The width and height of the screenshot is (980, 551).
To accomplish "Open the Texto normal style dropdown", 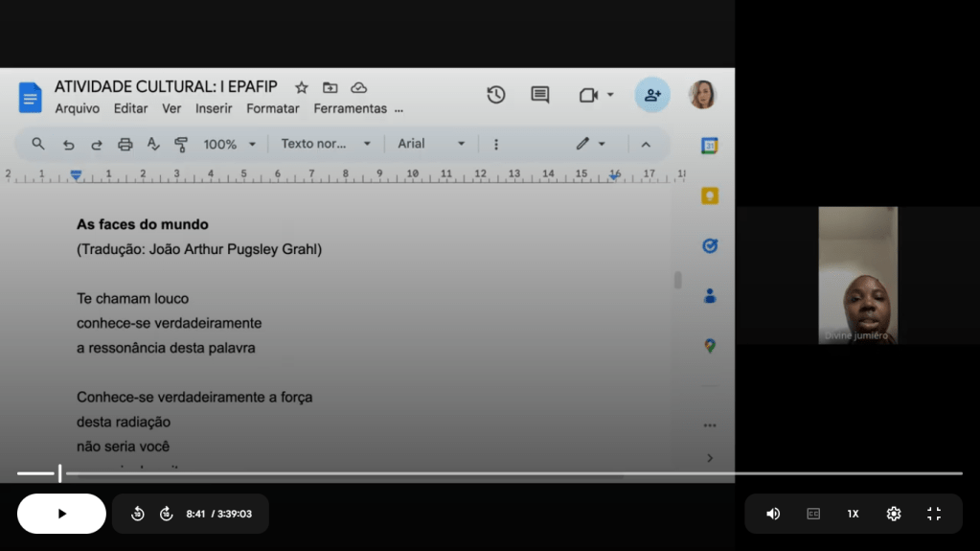I will [326, 144].
